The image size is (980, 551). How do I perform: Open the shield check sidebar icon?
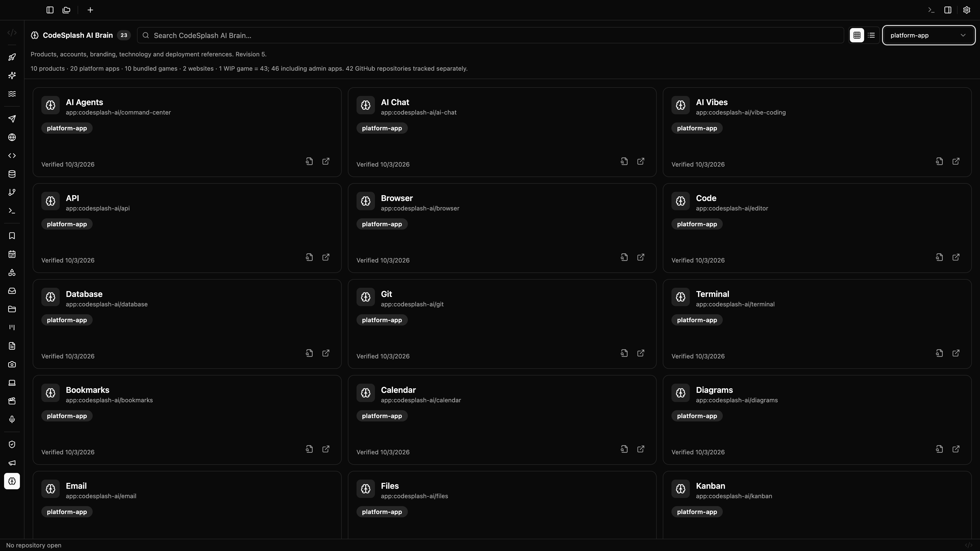[12, 445]
